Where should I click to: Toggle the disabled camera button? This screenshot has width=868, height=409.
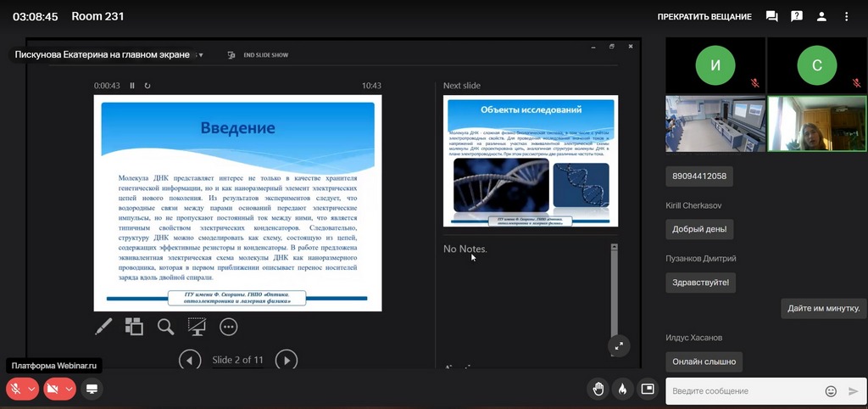53,389
